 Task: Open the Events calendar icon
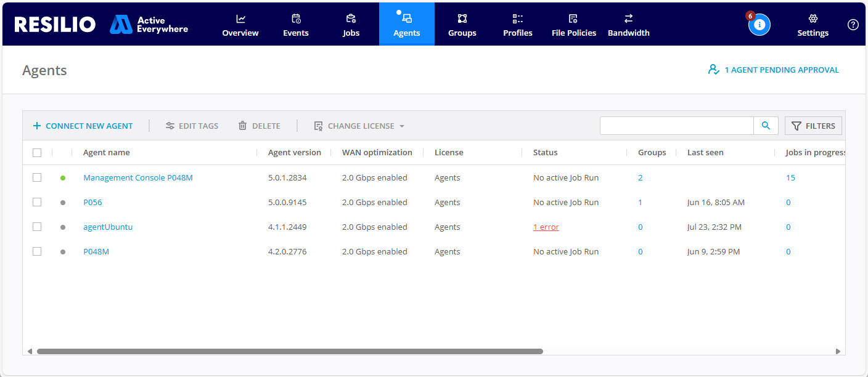(x=296, y=19)
